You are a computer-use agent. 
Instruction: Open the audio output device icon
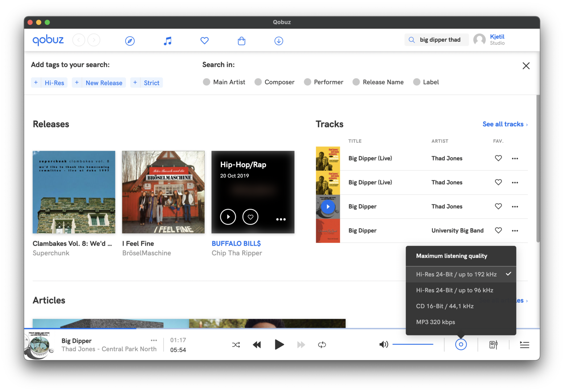(493, 345)
